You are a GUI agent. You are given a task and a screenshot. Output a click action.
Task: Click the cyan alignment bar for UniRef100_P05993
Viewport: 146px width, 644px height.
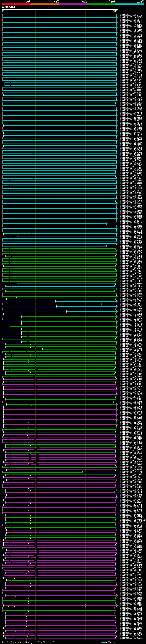click(x=86, y=301)
